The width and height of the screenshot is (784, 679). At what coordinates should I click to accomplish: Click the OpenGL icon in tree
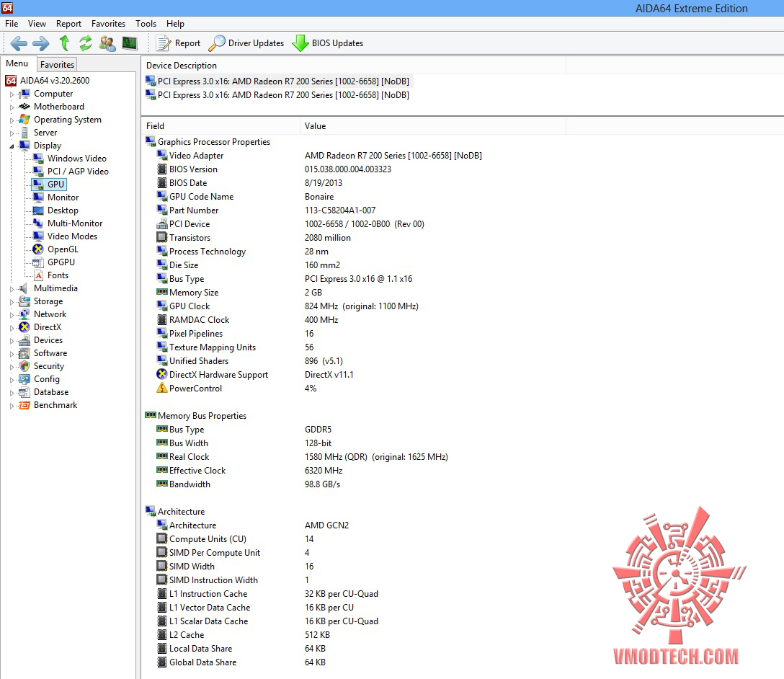(x=38, y=249)
